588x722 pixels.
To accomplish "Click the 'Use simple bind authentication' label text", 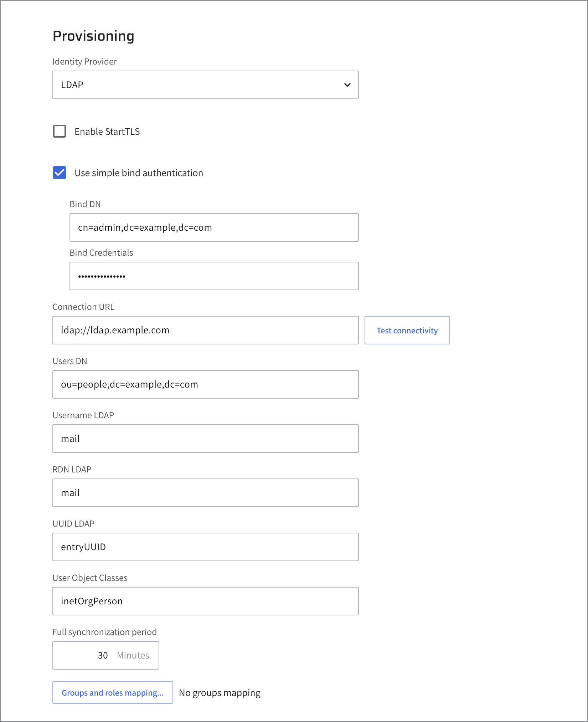I will [x=139, y=173].
